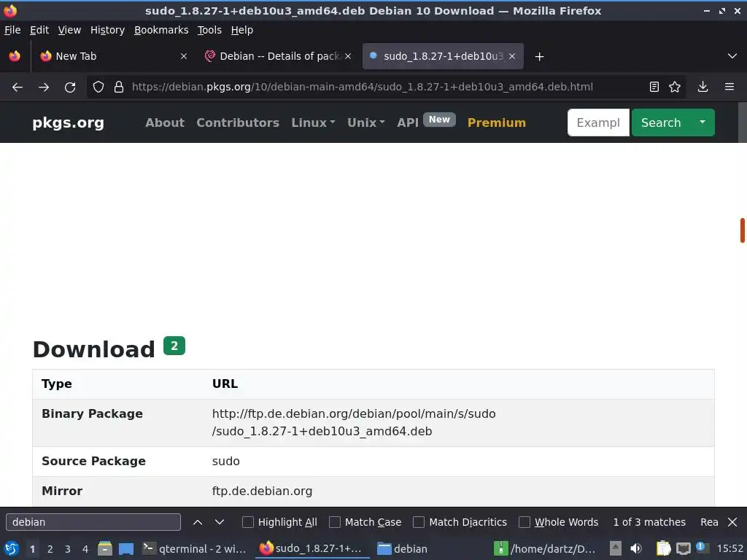The image size is (747, 560).
Task: Go back to the previous page
Action: [x=18, y=87]
